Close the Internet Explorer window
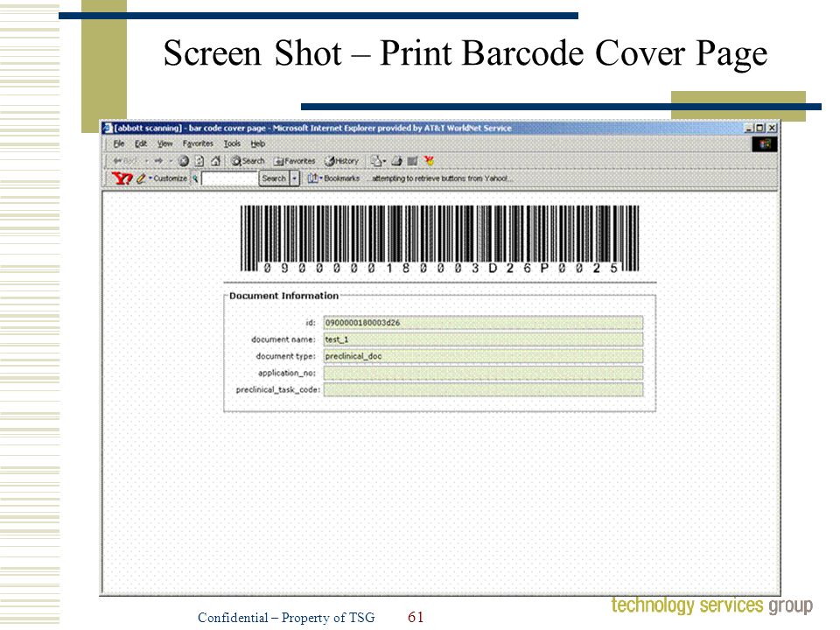Viewport: 840px width, 630px height. [x=772, y=128]
